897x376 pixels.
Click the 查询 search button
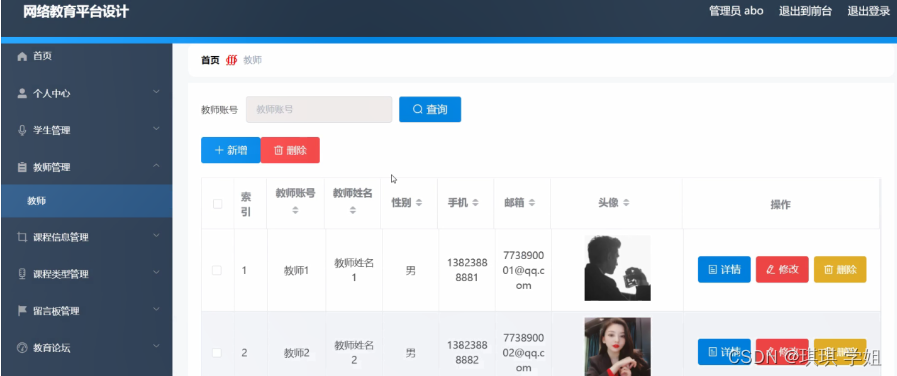pos(430,109)
